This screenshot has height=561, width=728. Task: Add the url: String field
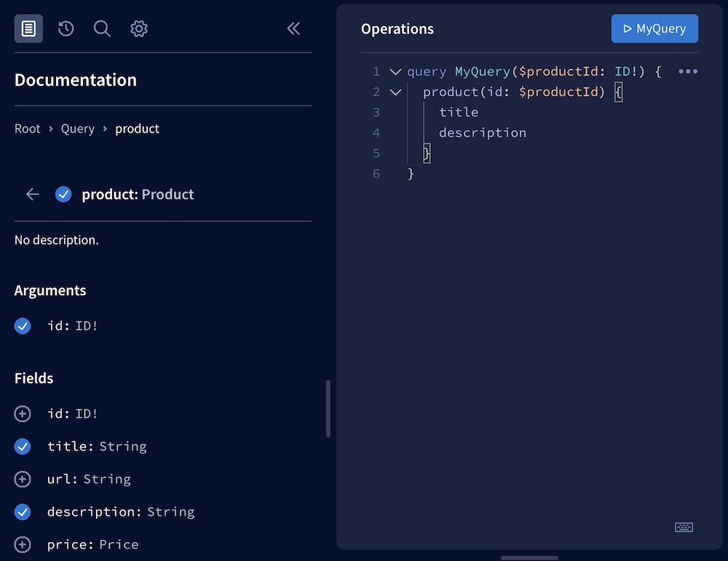(x=23, y=479)
